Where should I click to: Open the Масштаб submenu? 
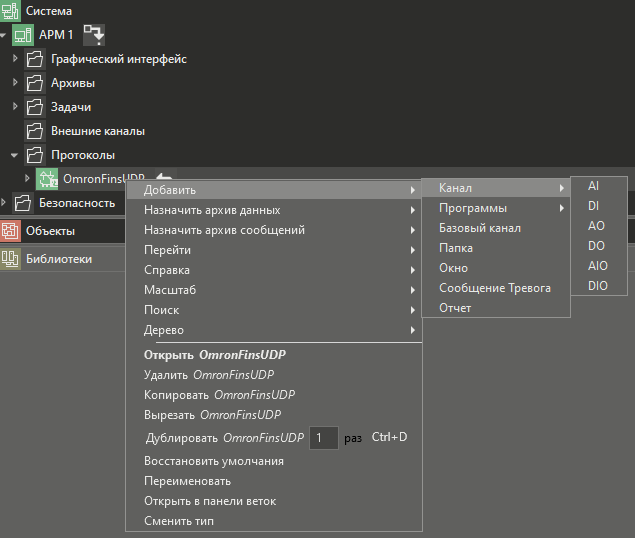[274, 290]
